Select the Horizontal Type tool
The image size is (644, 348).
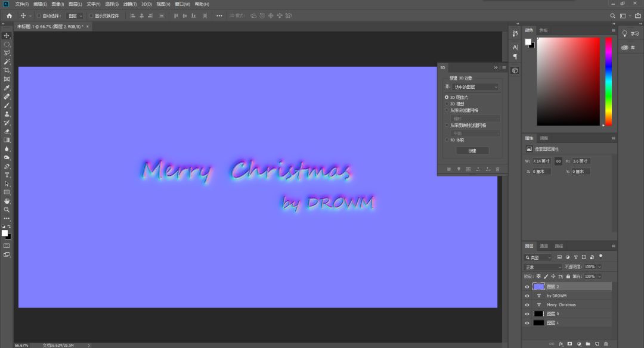(x=7, y=175)
